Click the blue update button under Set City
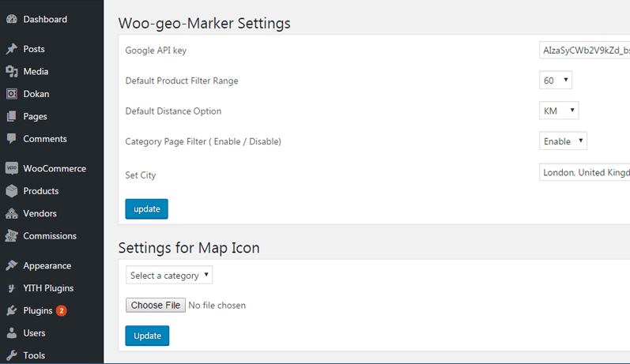630x364 pixels. [147, 208]
